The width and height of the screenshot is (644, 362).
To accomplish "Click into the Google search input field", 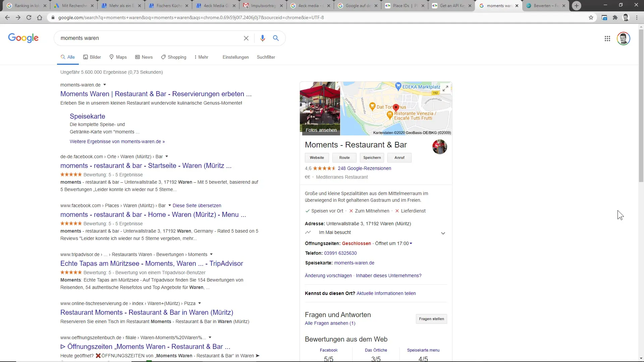I will click(149, 38).
